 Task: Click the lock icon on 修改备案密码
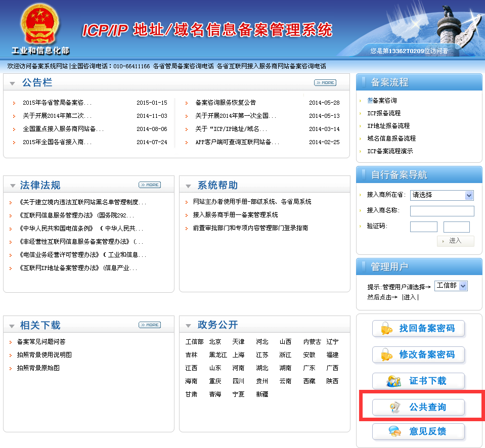coord(386,354)
